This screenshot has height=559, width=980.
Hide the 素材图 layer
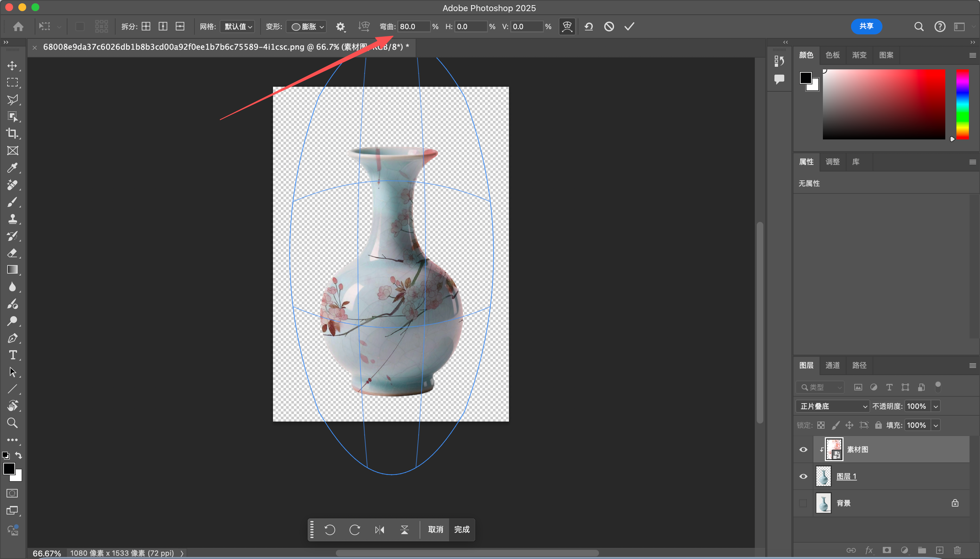pyautogui.click(x=803, y=450)
